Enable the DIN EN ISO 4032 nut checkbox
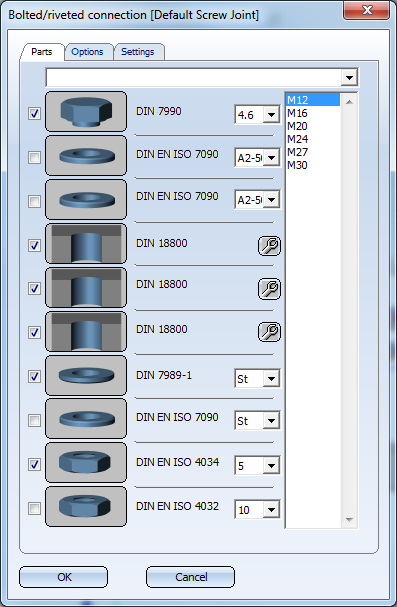The image size is (397, 607). pos(34,508)
